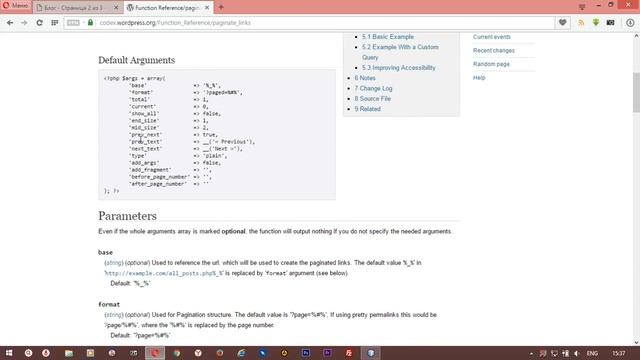Image resolution: width=640 pixels, height=360 pixels.
Task: Open the File Explorer taskbar icon
Action: 69,353
